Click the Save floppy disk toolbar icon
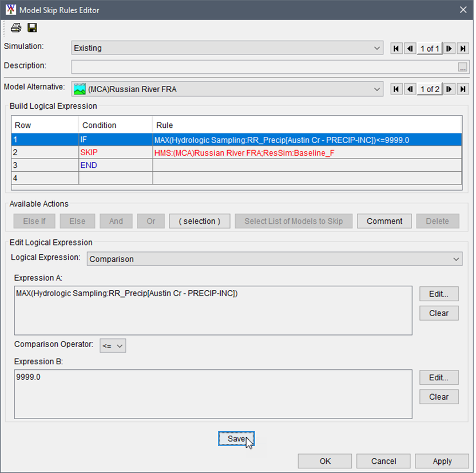Image resolution: width=476 pixels, height=473 pixels. click(x=32, y=27)
